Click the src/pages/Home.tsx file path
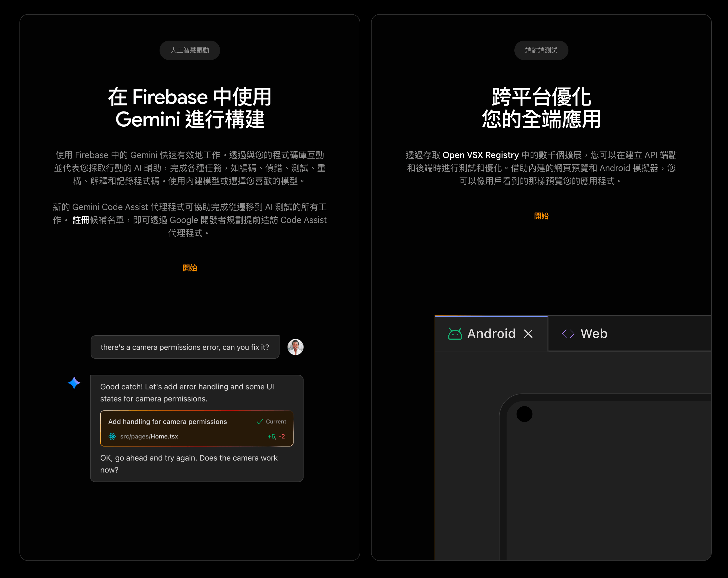This screenshot has width=728, height=578. pos(149,436)
